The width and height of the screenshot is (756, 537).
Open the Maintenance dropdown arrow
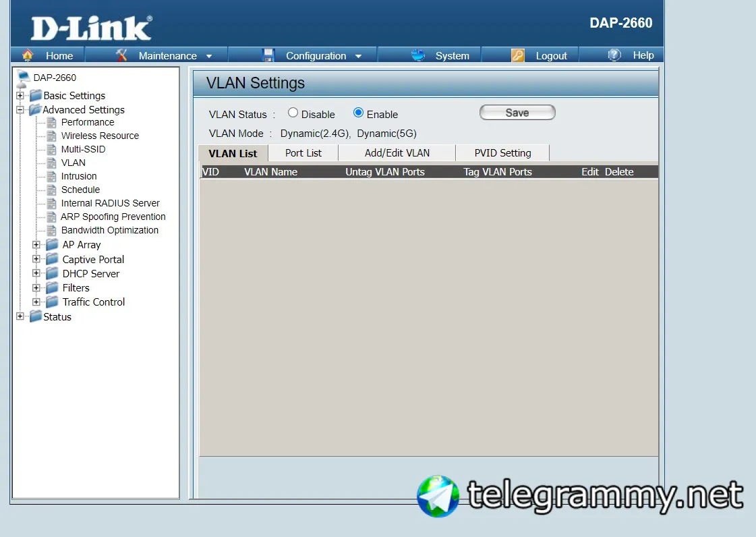(209, 57)
